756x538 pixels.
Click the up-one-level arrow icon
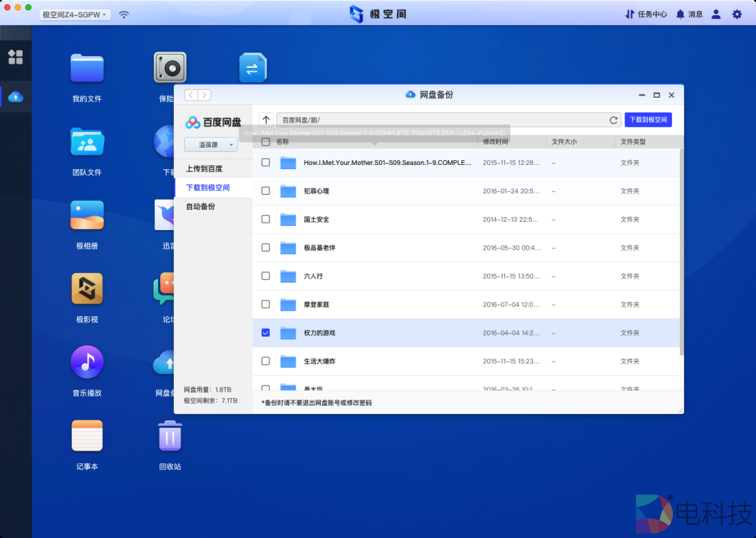tap(265, 119)
